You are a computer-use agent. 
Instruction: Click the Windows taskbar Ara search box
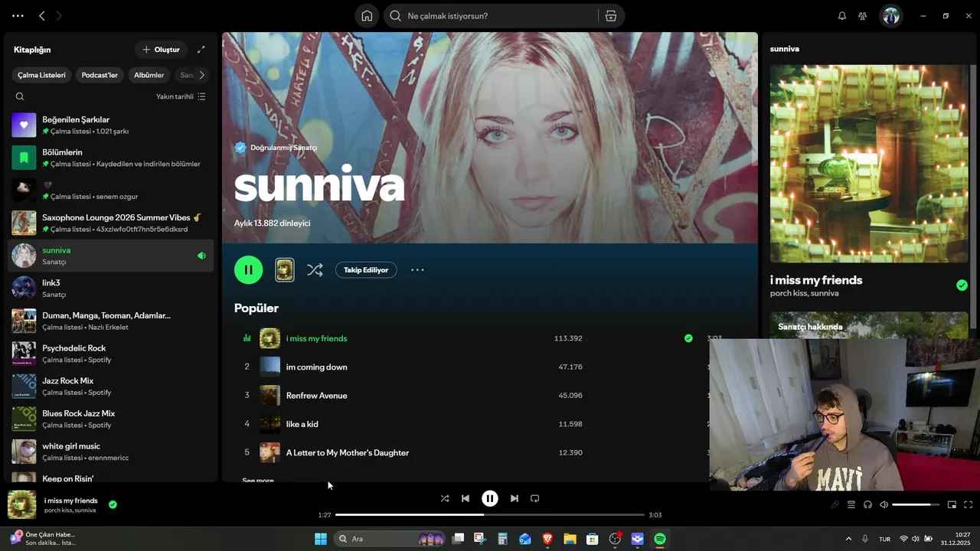pos(390,539)
